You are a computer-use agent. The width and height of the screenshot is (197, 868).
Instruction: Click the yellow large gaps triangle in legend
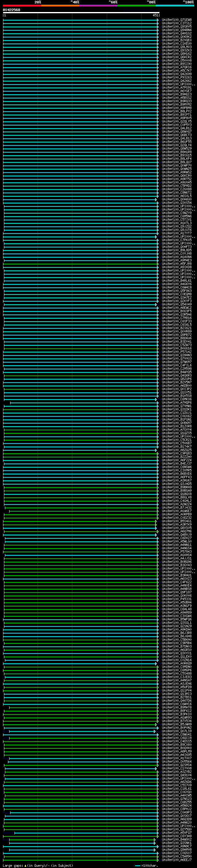(25, 865)
